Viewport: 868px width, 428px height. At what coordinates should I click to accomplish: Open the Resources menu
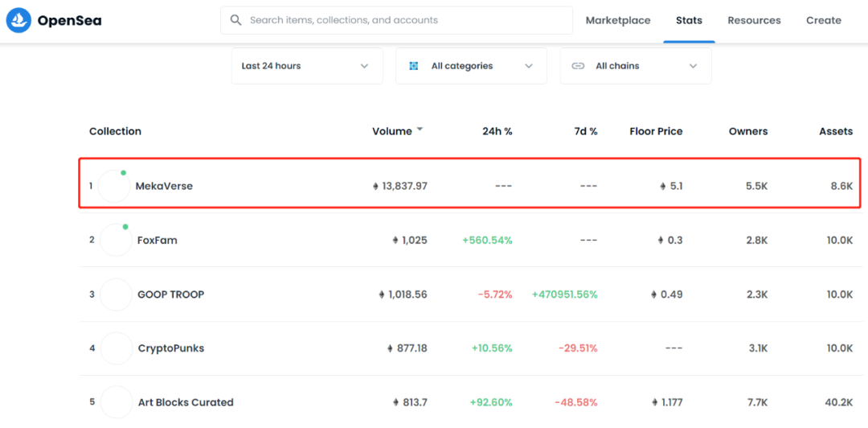[x=754, y=20]
